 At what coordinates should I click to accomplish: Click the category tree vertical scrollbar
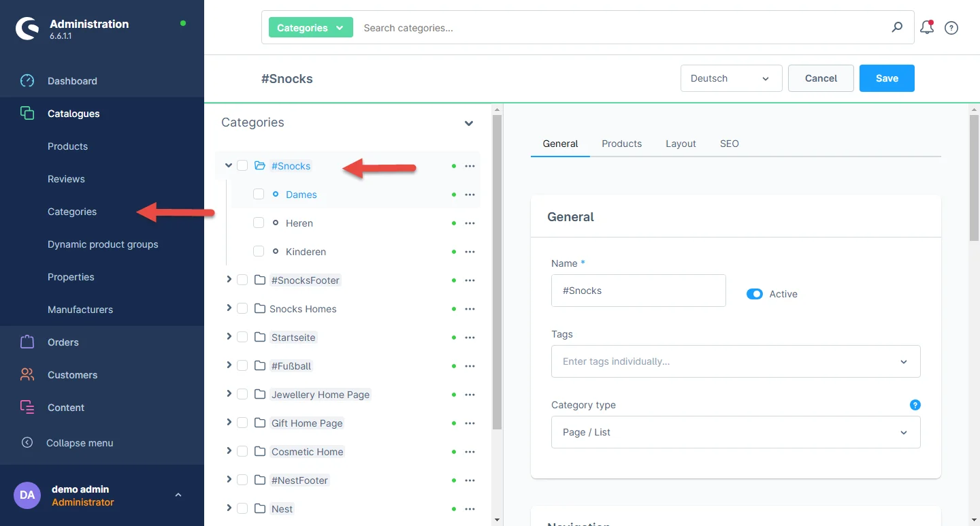coord(497,272)
